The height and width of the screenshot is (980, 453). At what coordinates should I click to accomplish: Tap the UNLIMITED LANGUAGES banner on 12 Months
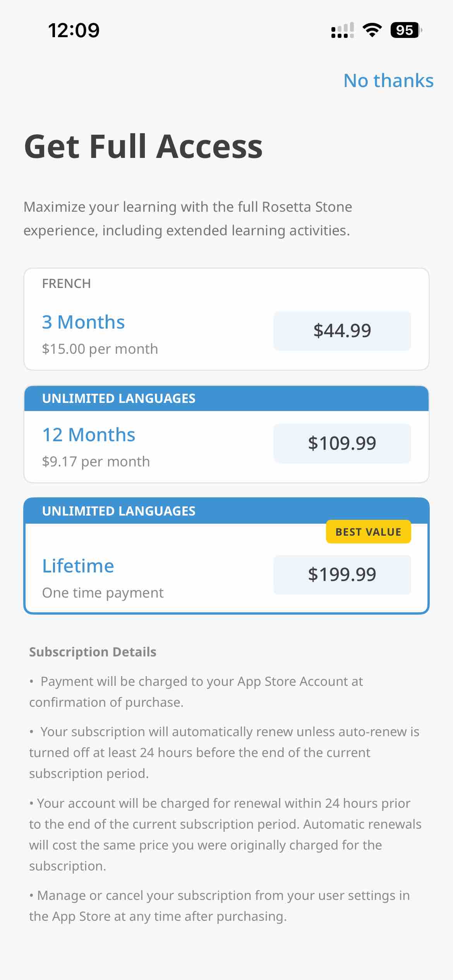(x=119, y=398)
